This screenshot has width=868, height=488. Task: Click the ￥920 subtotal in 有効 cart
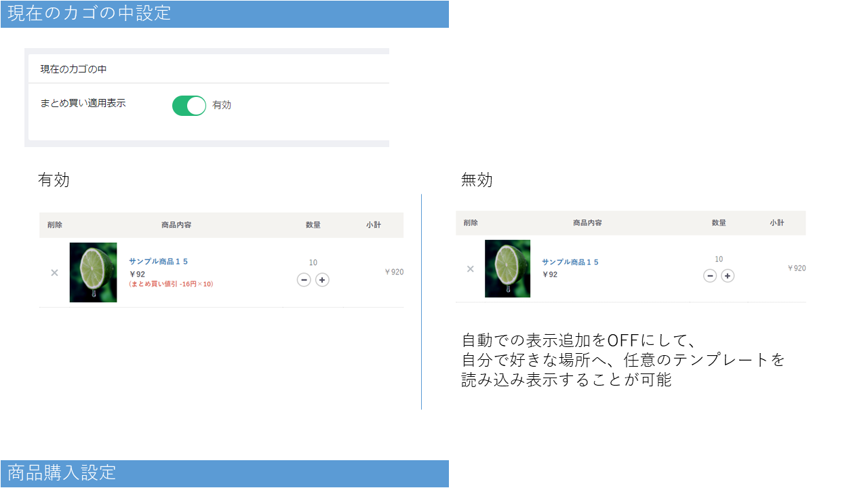393,272
